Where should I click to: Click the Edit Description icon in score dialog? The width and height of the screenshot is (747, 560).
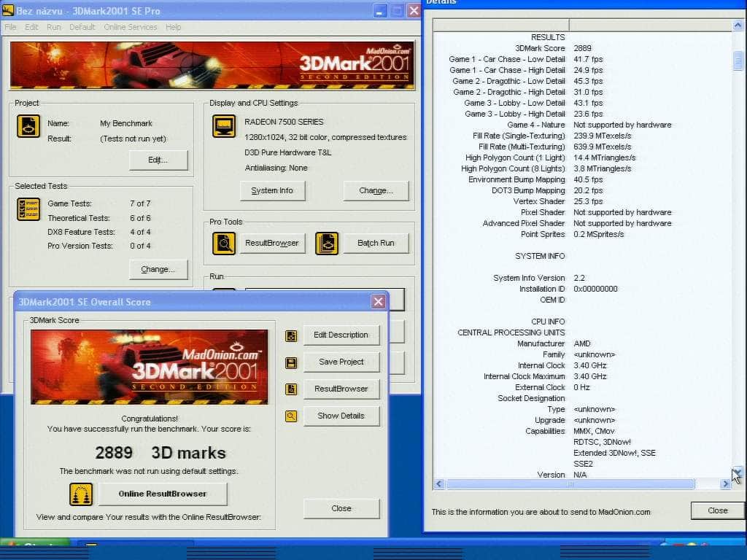[291, 335]
